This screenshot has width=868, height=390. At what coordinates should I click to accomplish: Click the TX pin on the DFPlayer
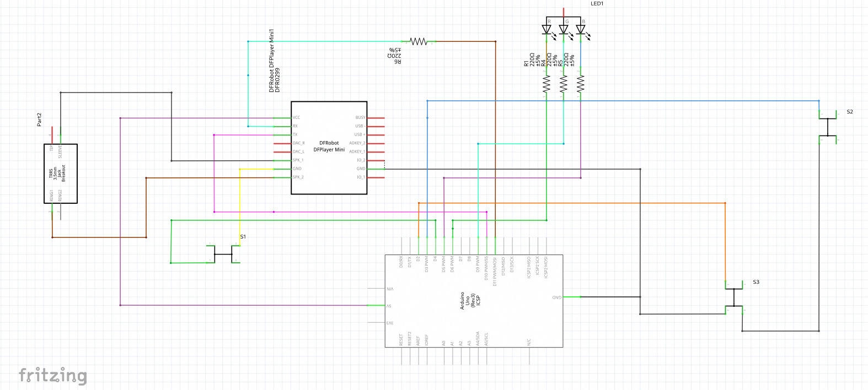click(x=295, y=135)
